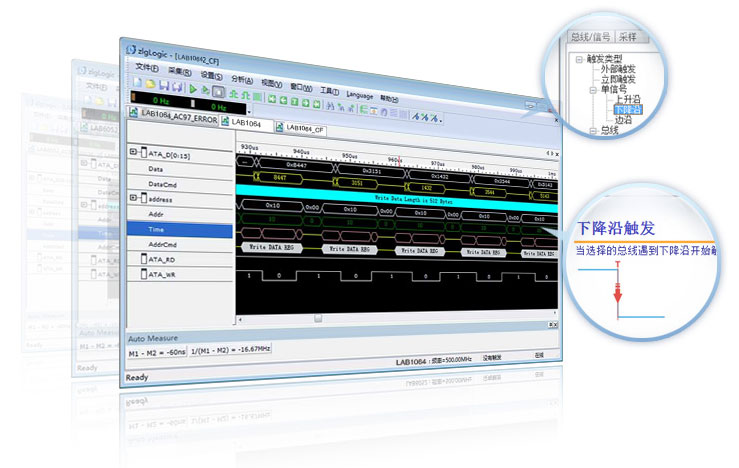This screenshot has height=468, width=739.
Task: Click the 0x8447 data waveform segment
Action: pos(296,165)
